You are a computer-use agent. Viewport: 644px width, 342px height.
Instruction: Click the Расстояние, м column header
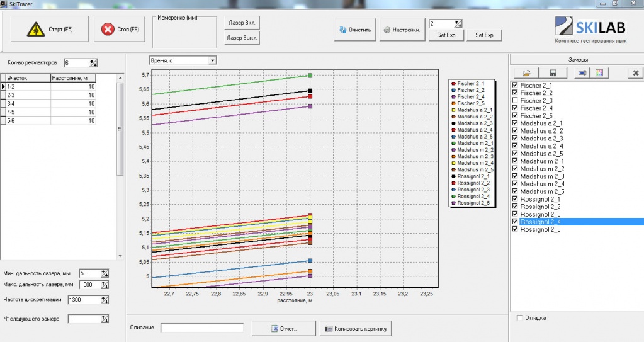click(x=73, y=77)
